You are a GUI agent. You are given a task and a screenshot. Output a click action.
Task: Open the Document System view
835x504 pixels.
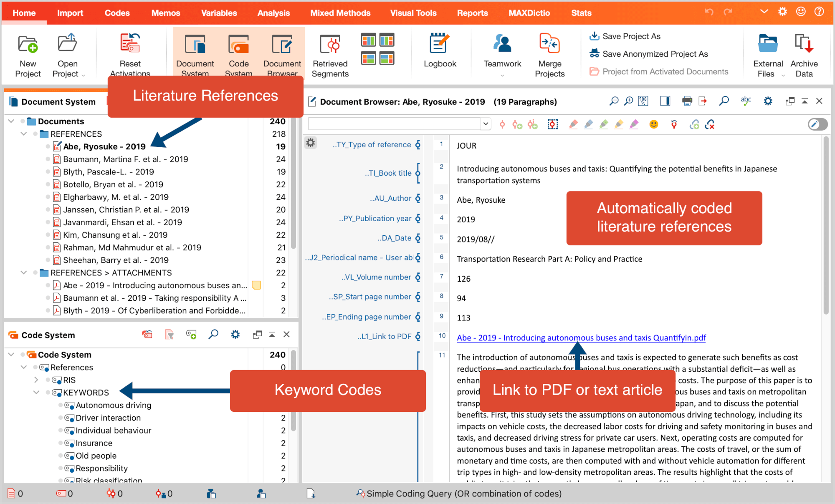click(195, 54)
